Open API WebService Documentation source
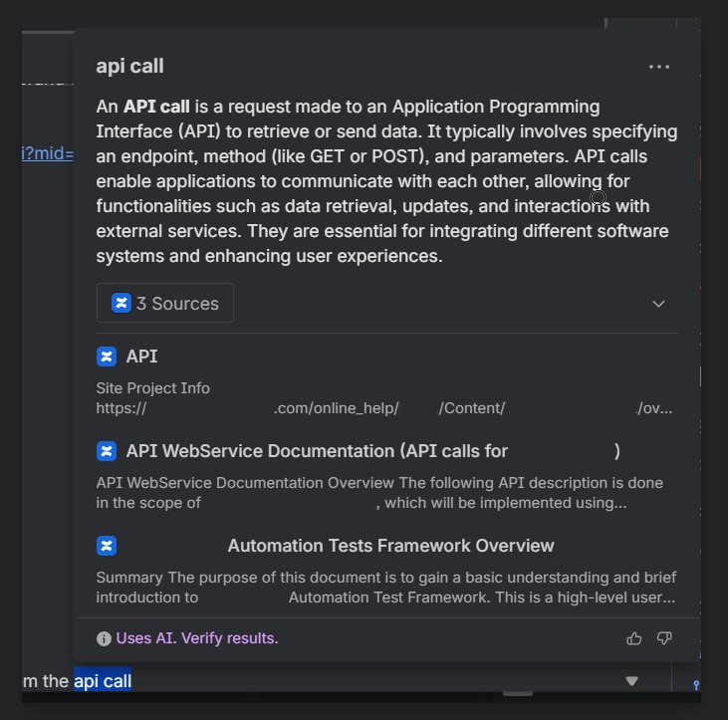The height and width of the screenshot is (720, 728). pos(372,451)
